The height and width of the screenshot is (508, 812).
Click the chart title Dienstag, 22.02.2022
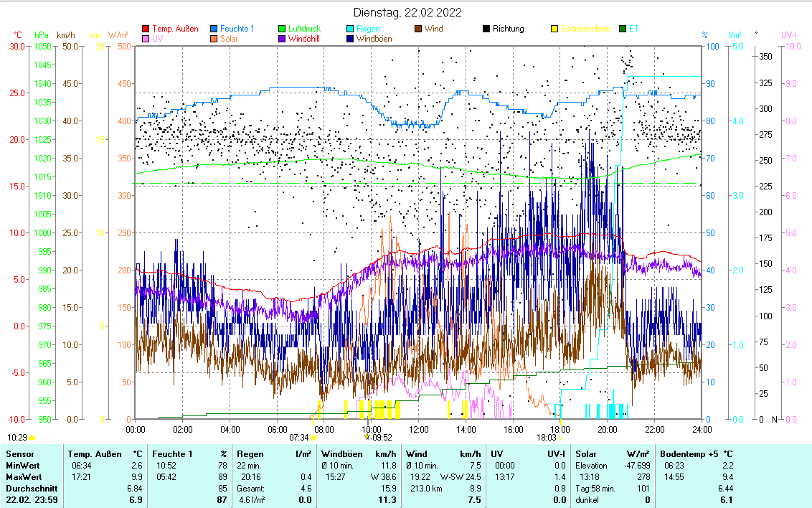(x=407, y=12)
